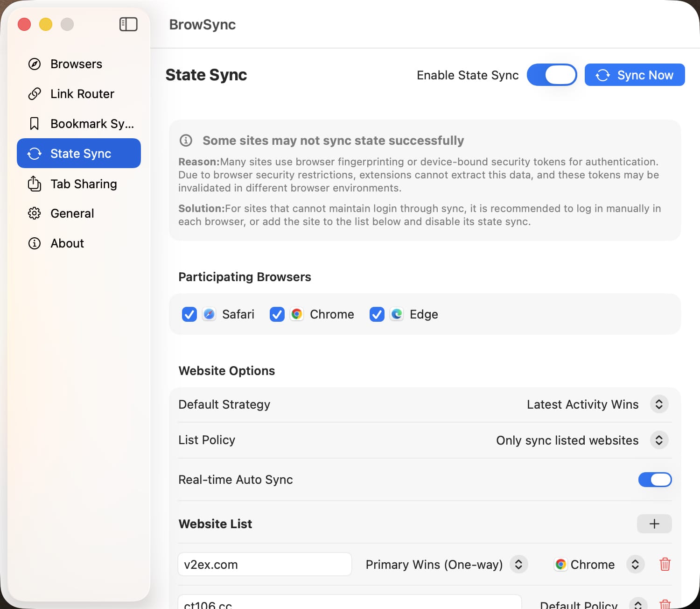Click the Website List heading
Image resolution: width=700 pixels, height=609 pixels.
tap(215, 524)
